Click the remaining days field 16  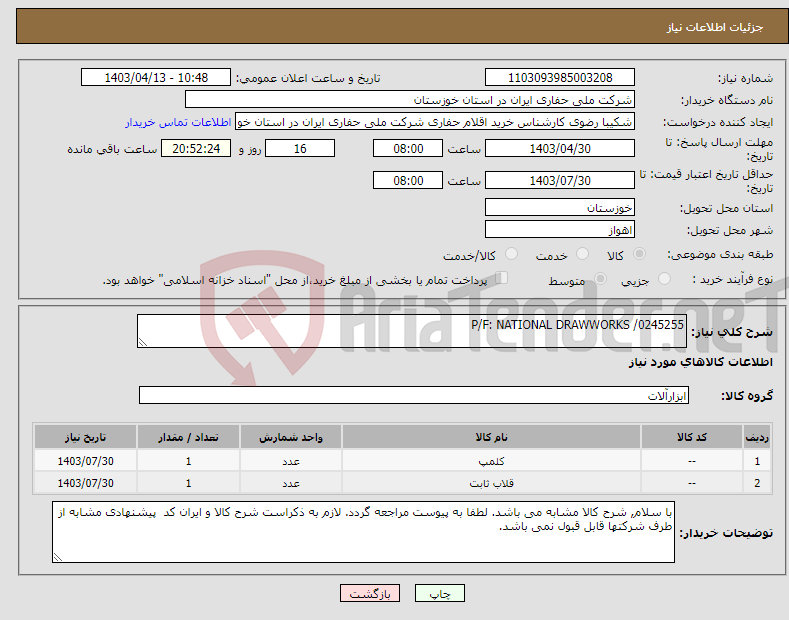tap(300, 148)
